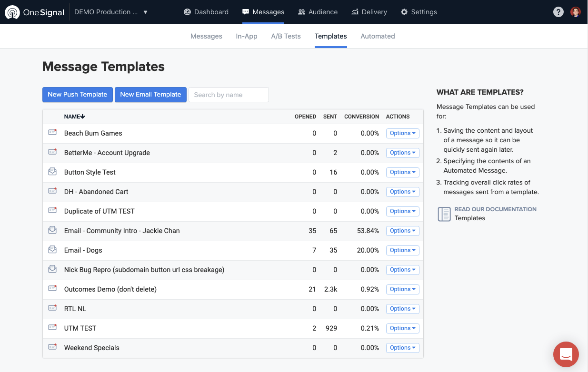Click the OneSignal logo

(x=34, y=12)
